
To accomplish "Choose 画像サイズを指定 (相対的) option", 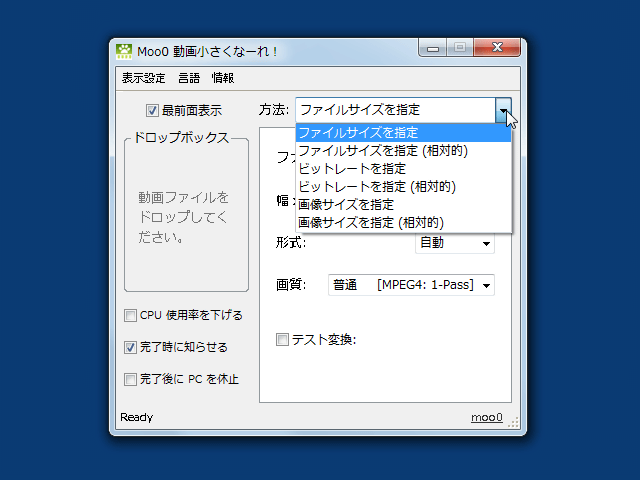I will [x=403, y=222].
